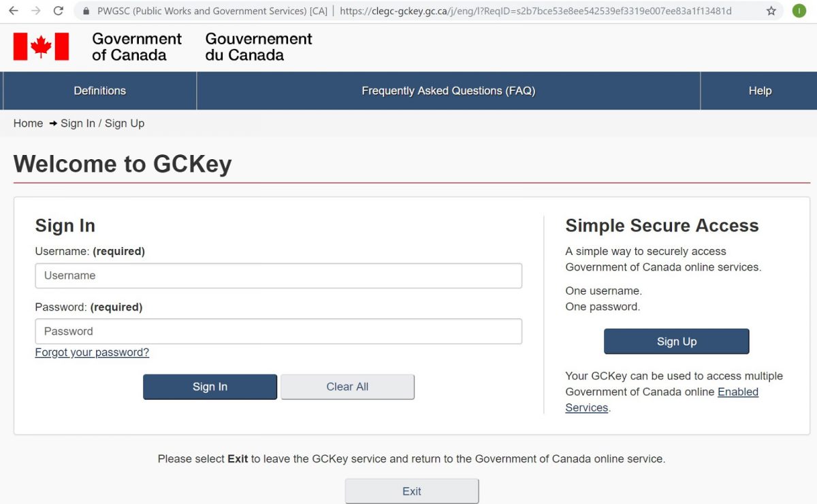Image resolution: width=817 pixels, height=504 pixels.
Task: Click the Clear All button
Action: [347, 387]
